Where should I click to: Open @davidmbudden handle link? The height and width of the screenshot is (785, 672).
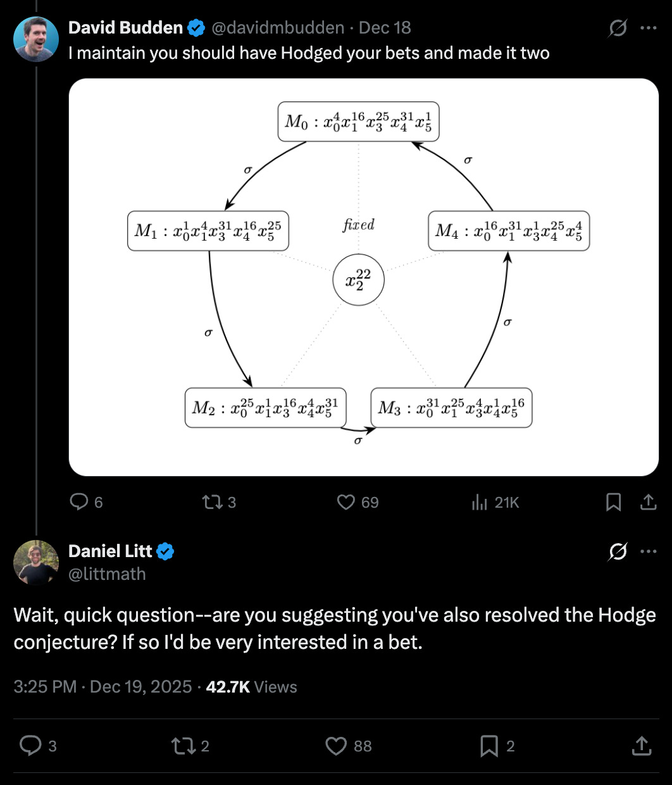[x=277, y=28]
